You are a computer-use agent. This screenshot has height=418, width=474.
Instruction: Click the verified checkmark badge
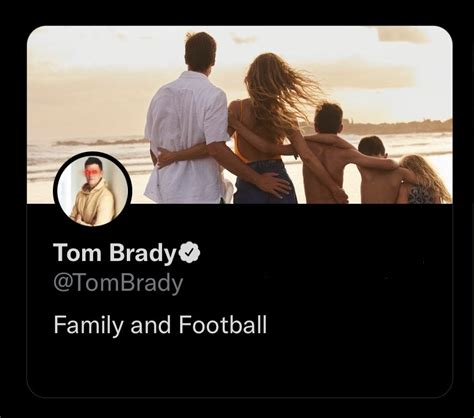coord(190,253)
